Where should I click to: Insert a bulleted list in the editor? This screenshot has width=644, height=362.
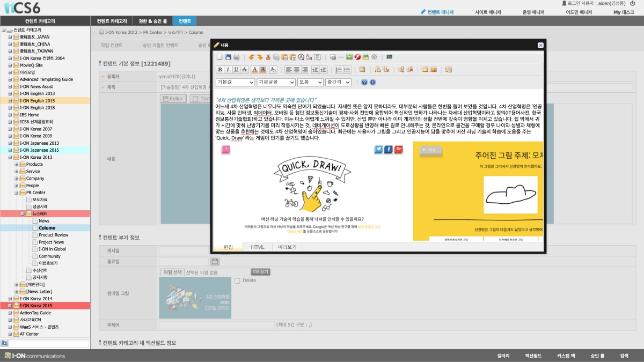347,69
